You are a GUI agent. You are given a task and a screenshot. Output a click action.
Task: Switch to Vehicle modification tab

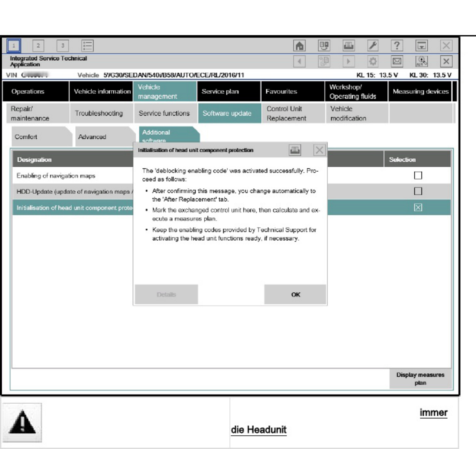pos(357,113)
